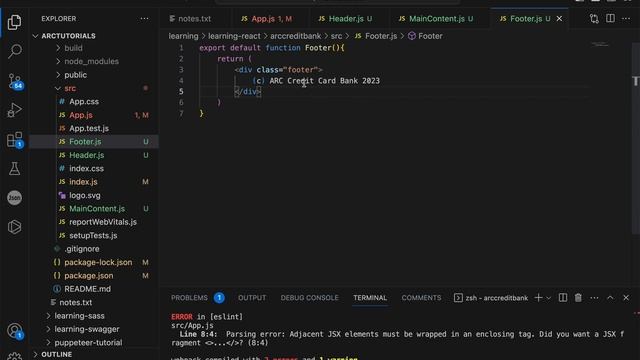Create a new terminal with plus
Image resolution: width=640 pixels, height=360 pixels.
coord(538,298)
